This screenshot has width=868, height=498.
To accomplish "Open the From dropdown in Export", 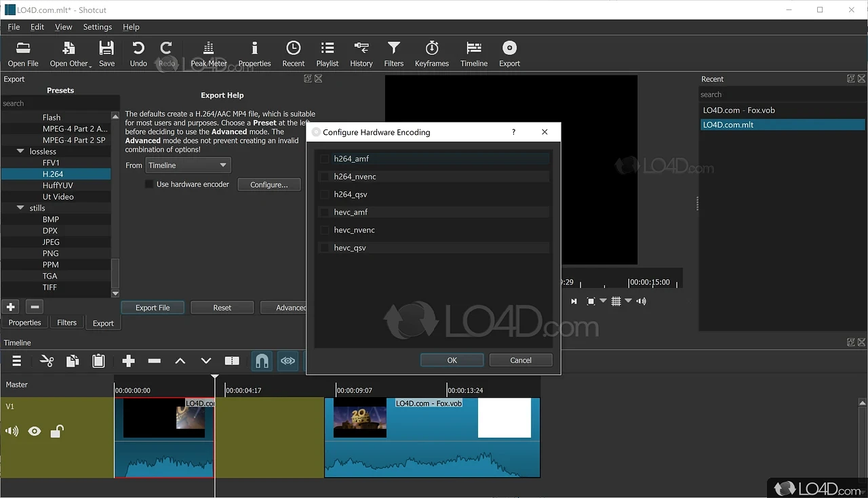I will 188,165.
